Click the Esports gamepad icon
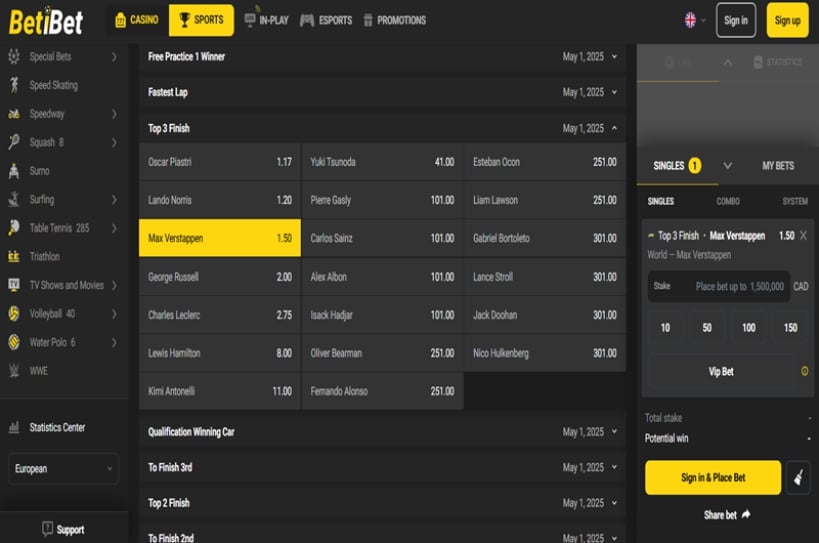Image resolution: width=819 pixels, height=543 pixels. 307,20
